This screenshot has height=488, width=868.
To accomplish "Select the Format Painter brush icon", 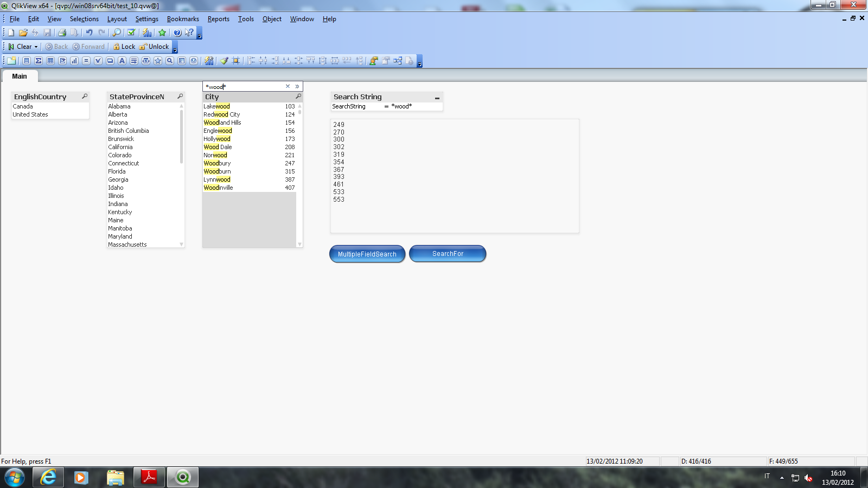I will (x=224, y=61).
